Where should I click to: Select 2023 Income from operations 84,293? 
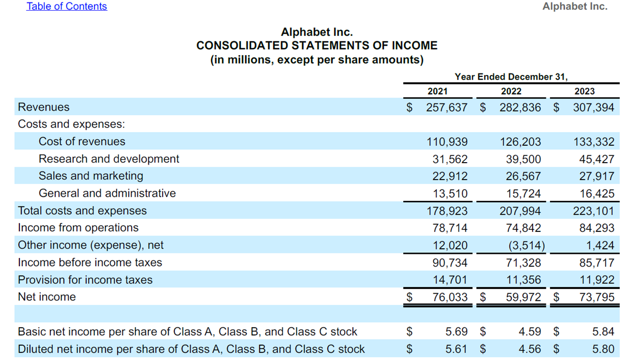tap(597, 228)
